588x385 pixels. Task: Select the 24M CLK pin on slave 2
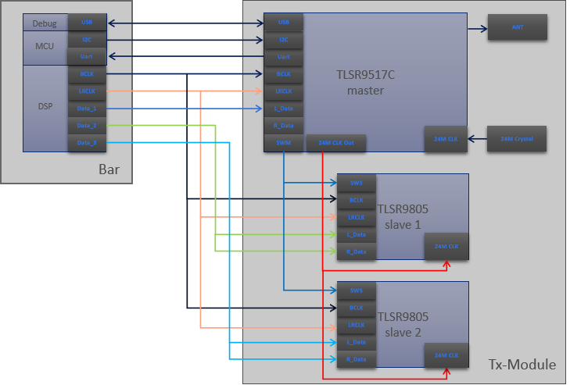coord(446,355)
